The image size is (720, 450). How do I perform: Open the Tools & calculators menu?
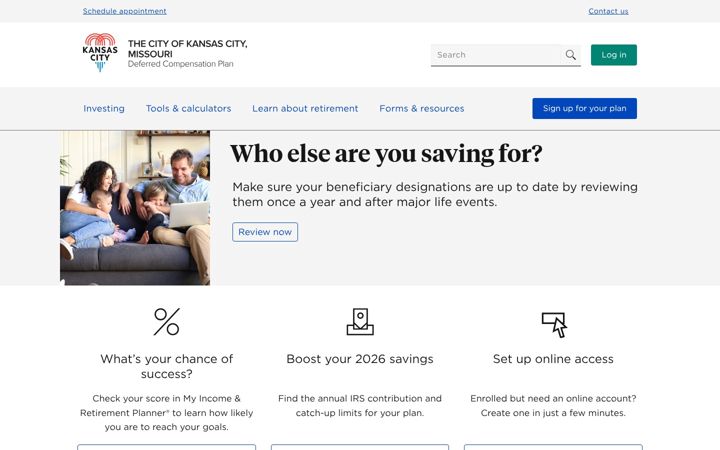pyautogui.click(x=188, y=108)
